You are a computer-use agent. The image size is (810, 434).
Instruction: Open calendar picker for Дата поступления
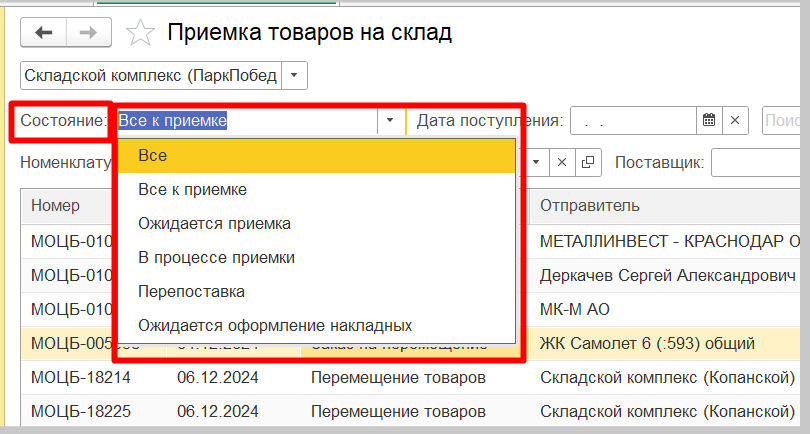tap(709, 121)
